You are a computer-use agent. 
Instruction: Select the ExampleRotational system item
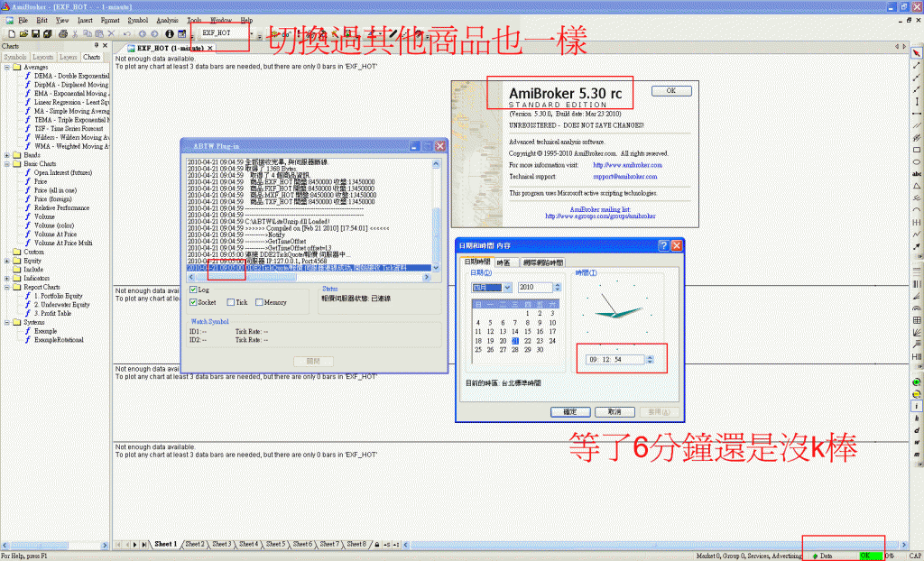59,340
